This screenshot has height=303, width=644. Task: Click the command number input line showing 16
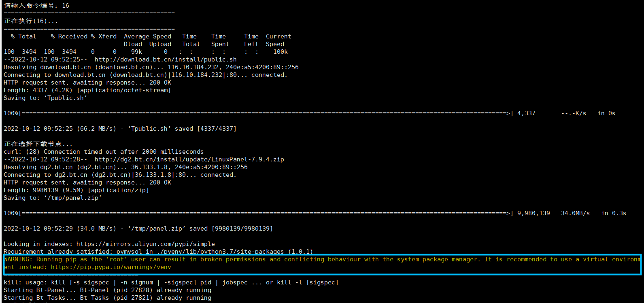pos(36,6)
